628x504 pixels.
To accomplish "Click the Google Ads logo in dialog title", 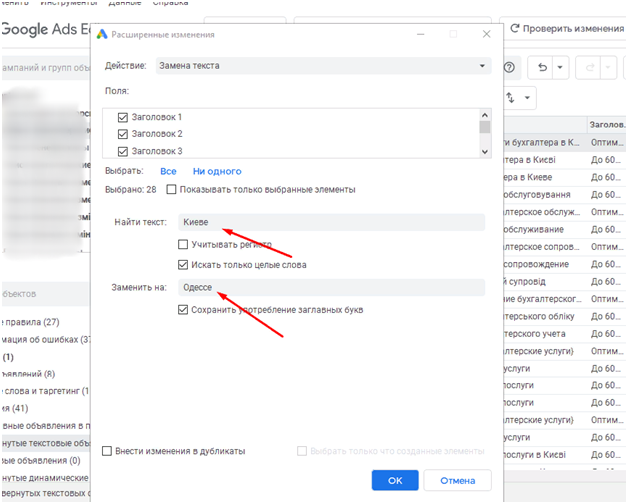I will pos(102,34).
